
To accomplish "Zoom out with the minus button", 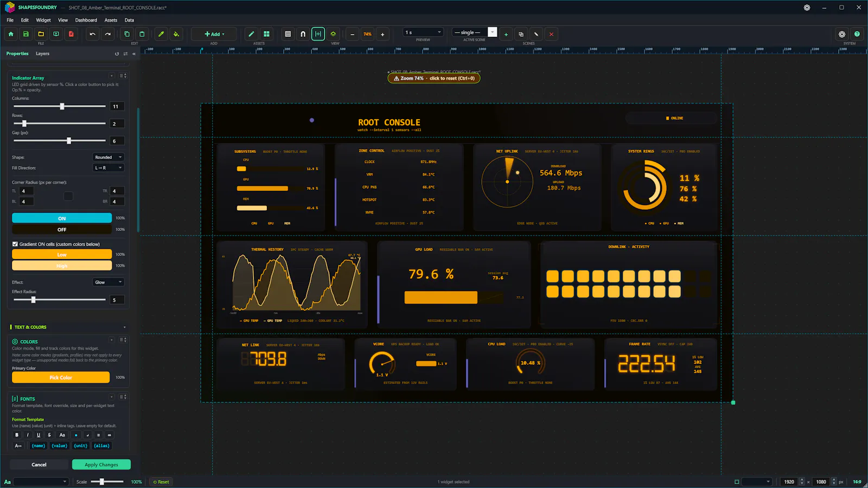I will pyautogui.click(x=353, y=34).
